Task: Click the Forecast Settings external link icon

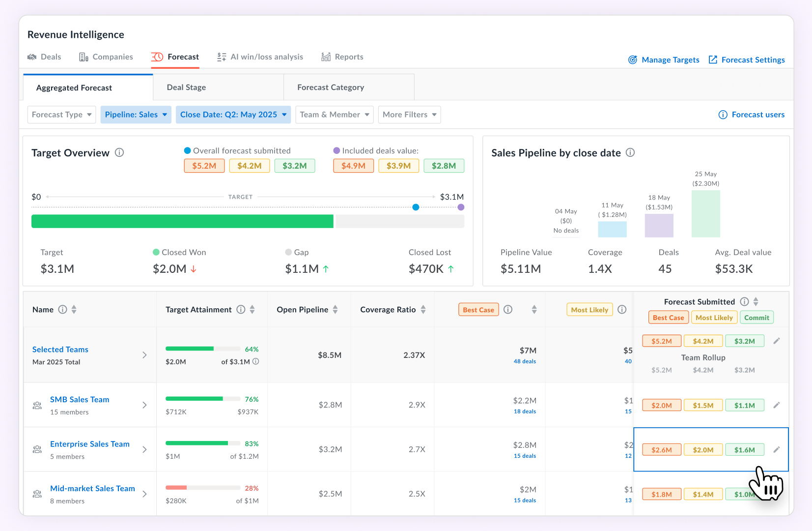Action: point(713,59)
